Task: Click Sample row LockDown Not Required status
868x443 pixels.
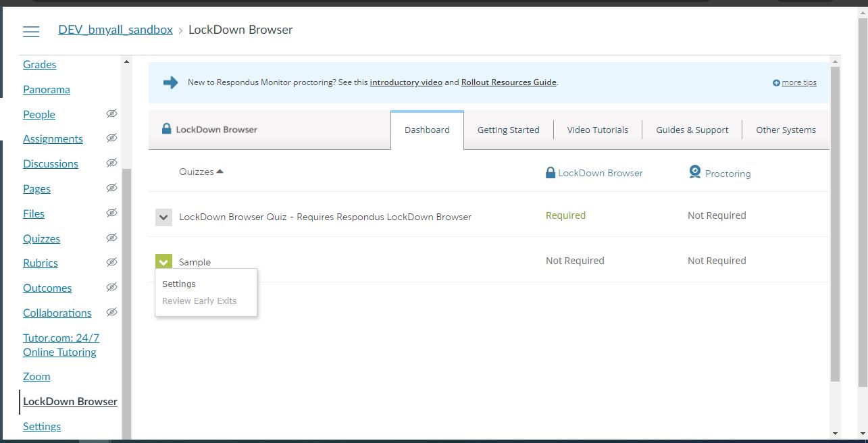Action: point(575,261)
